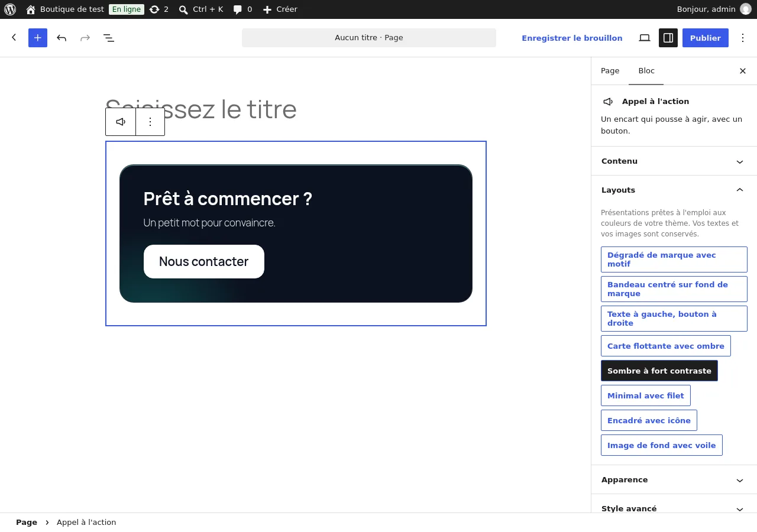This screenshot has width=757, height=532.
Task: Collapse the Layouts panel
Action: [674, 190]
